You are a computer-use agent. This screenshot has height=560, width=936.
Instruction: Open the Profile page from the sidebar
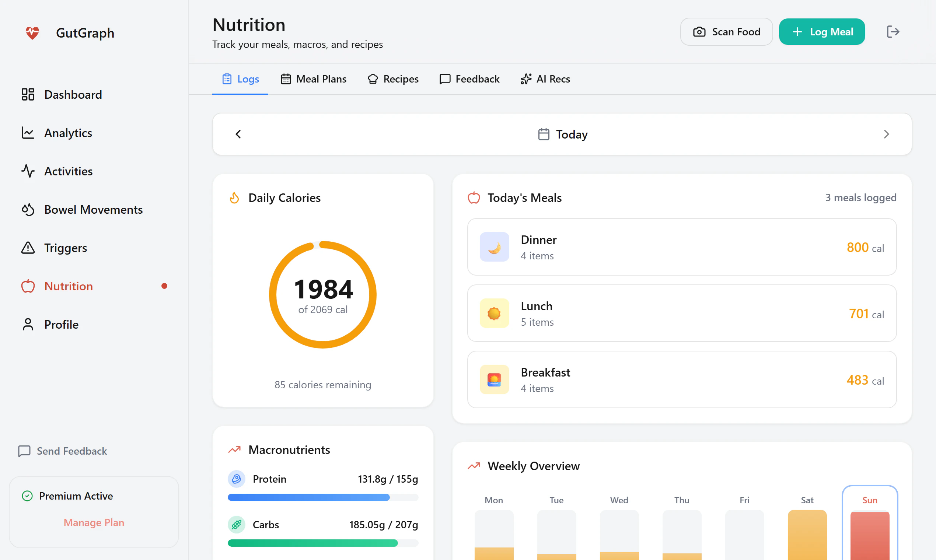[61, 324]
